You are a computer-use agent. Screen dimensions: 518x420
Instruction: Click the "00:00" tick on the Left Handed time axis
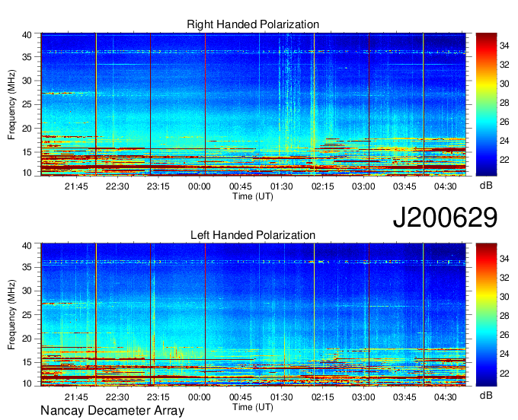[x=200, y=397]
